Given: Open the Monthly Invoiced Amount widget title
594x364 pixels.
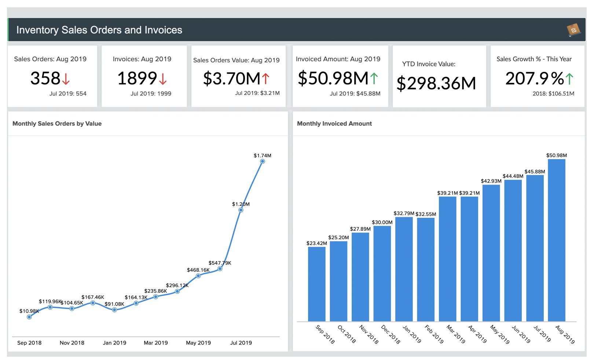Looking at the screenshot, I should [334, 124].
